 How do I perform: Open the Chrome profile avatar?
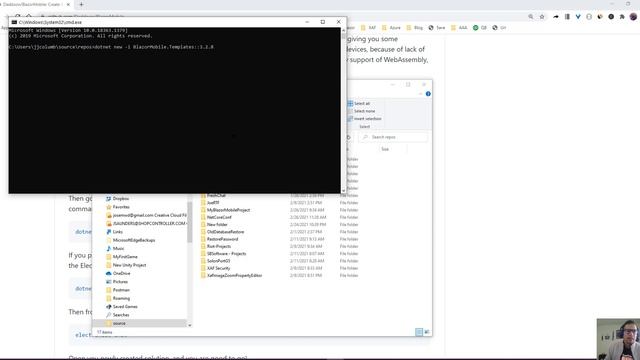[x=633, y=17]
